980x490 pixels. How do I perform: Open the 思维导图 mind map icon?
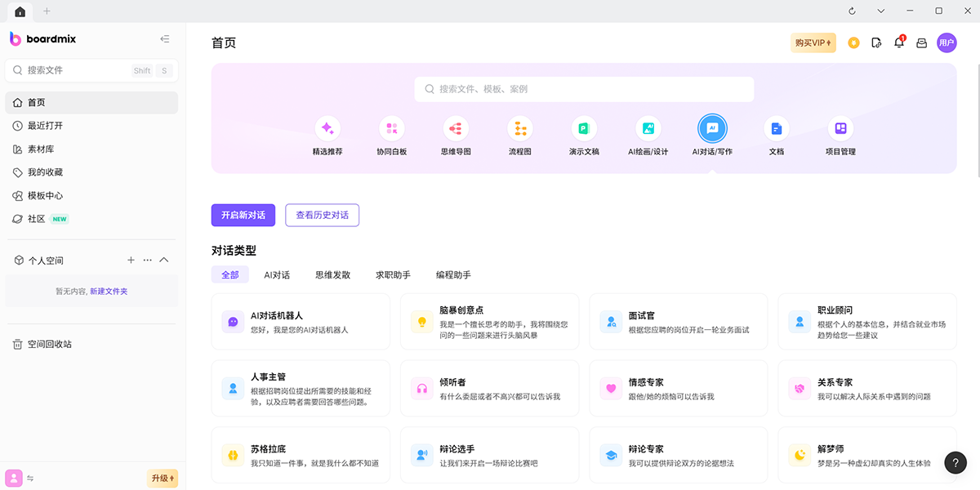tap(456, 129)
